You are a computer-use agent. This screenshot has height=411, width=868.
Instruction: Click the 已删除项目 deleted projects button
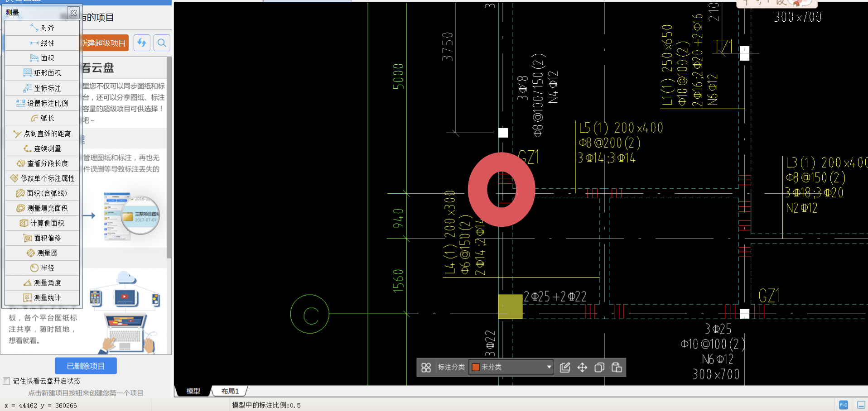click(x=86, y=366)
